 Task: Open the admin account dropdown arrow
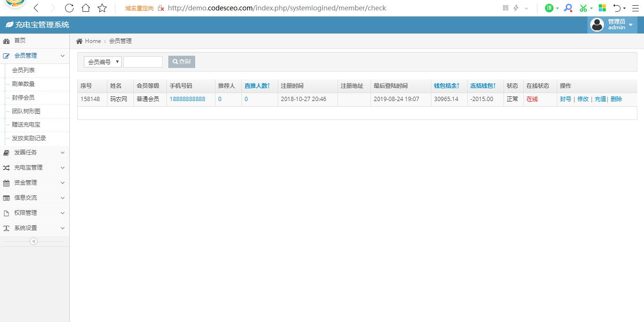631,25
